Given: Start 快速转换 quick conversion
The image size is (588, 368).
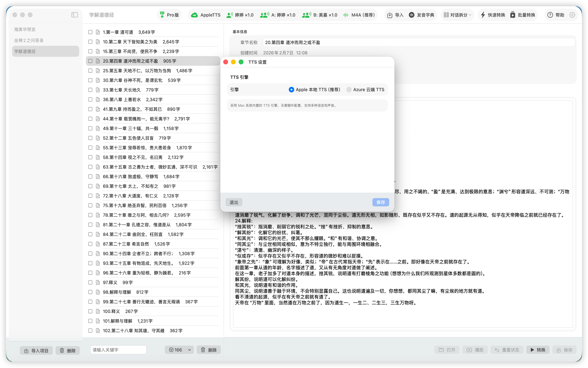Looking at the screenshot, I should [493, 15].
